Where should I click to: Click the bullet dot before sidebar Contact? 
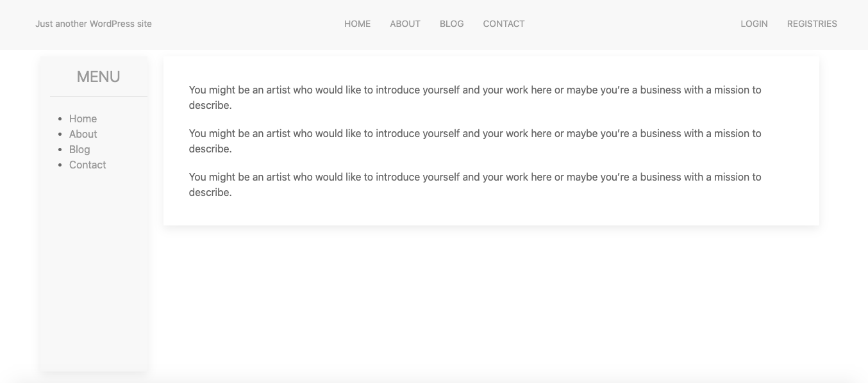click(60, 165)
